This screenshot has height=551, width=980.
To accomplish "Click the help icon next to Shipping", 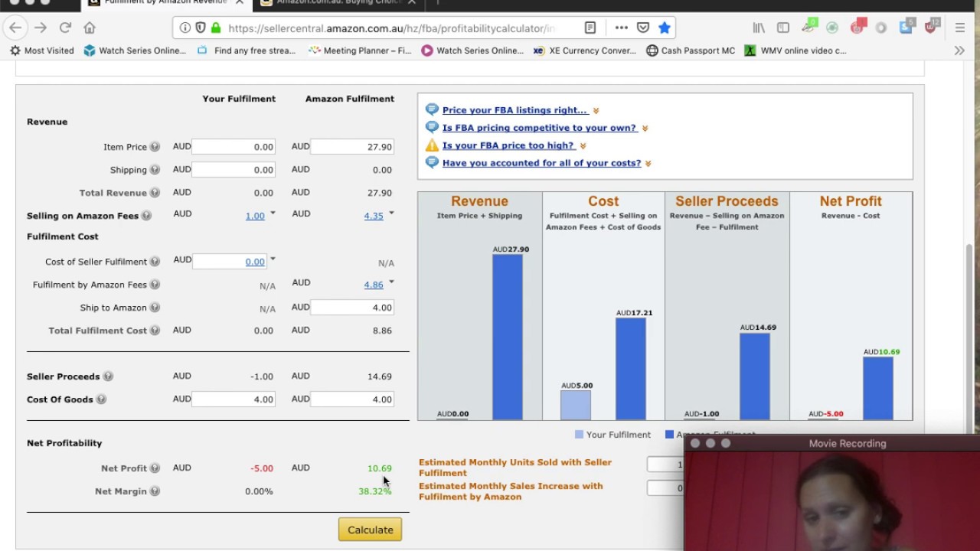I will (x=155, y=170).
